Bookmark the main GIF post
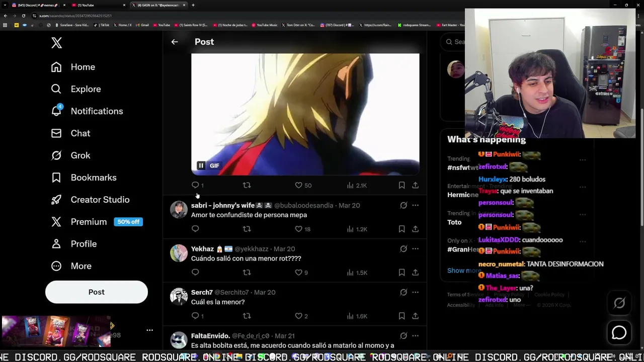This screenshot has height=362, width=644. click(x=401, y=185)
